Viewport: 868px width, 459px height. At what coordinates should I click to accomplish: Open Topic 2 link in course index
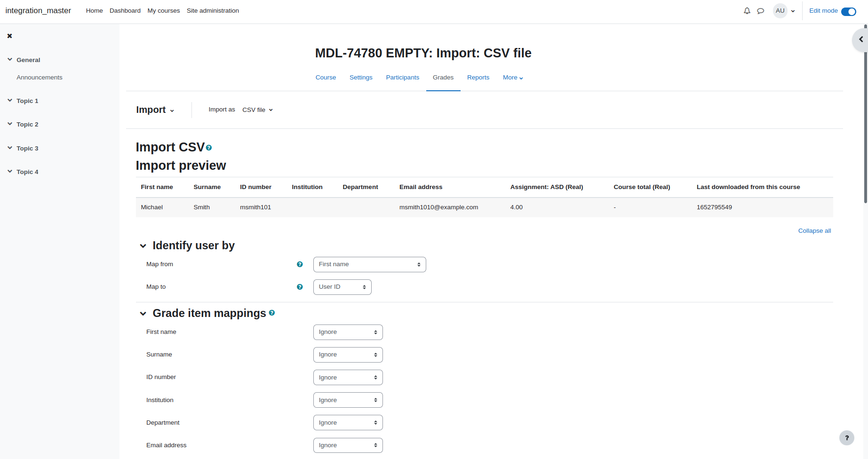coord(27,124)
